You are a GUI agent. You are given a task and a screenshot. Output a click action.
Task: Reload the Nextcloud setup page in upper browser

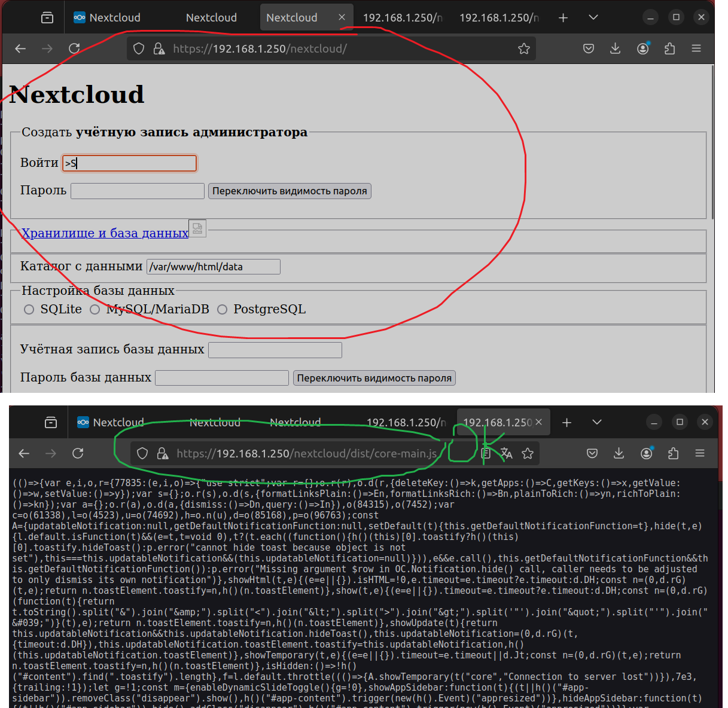74,48
